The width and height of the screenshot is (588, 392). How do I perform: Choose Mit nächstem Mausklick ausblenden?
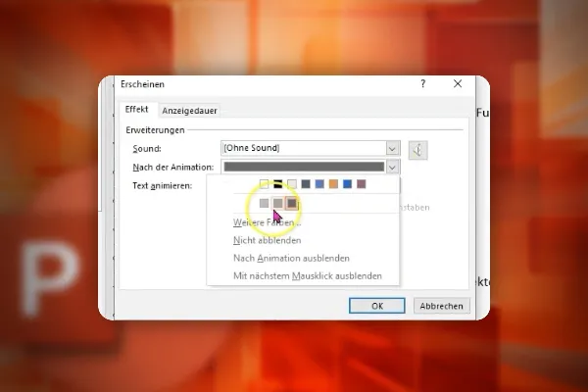pyautogui.click(x=308, y=276)
